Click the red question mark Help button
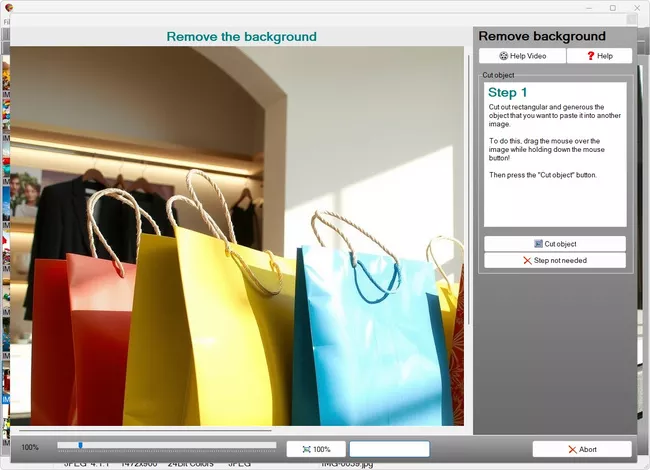 pos(598,56)
